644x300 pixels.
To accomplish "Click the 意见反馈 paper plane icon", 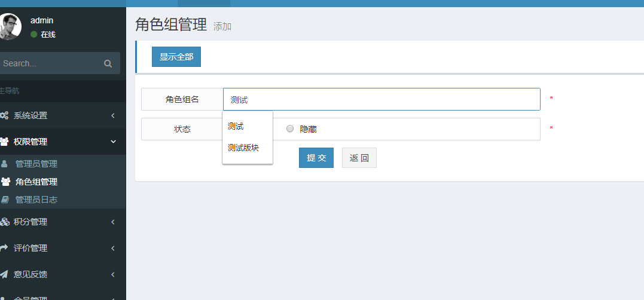I will [4, 274].
